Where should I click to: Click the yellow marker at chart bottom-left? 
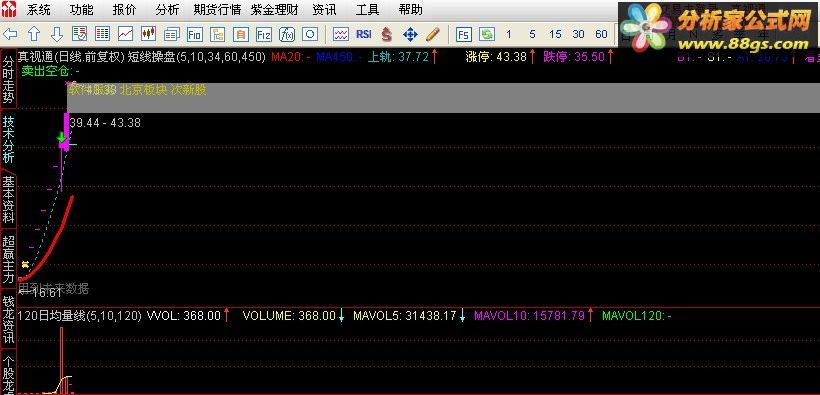(x=25, y=265)
